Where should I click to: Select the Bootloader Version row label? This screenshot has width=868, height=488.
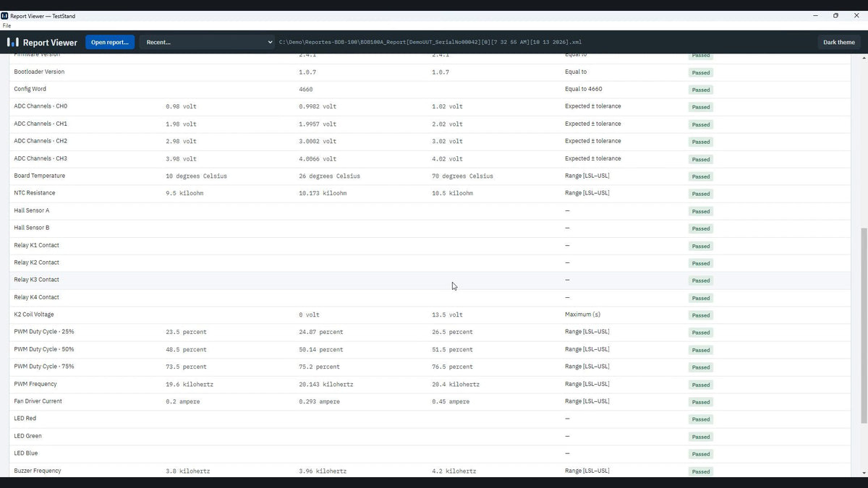coord(39,72)
